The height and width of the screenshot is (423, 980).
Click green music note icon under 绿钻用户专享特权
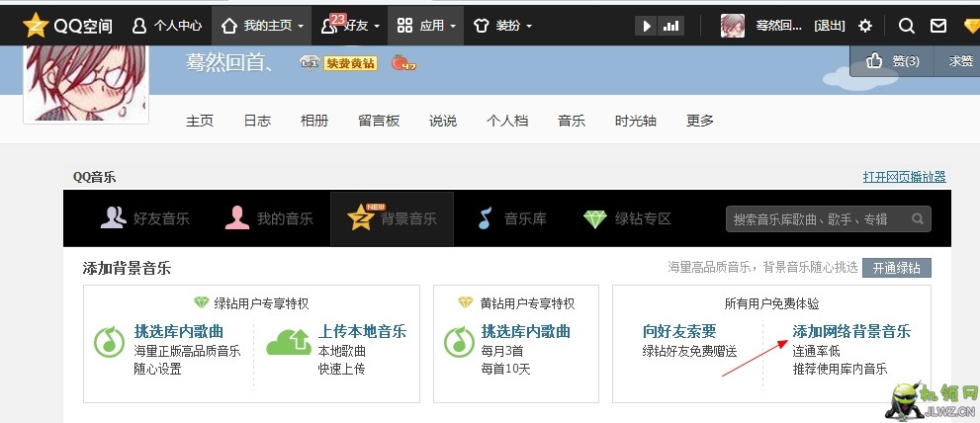point(110,342)
